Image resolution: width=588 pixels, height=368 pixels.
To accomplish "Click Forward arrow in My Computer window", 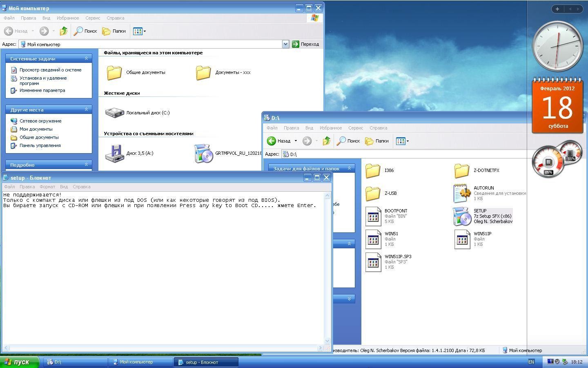I will [44, 31].
